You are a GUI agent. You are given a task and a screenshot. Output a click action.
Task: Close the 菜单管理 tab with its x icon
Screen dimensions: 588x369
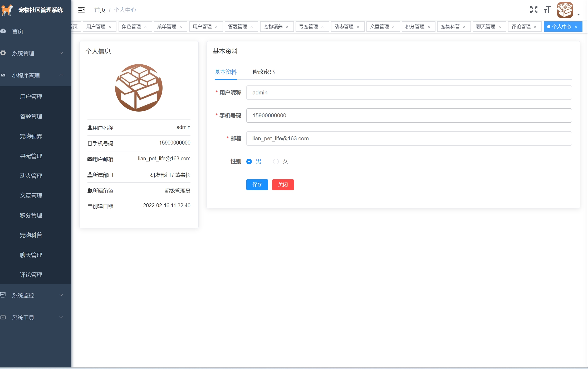181,27
